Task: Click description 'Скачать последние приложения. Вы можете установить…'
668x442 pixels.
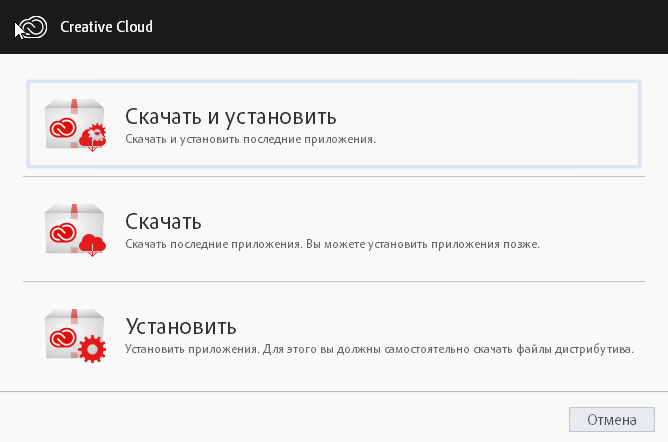Action: click(332, 244)
